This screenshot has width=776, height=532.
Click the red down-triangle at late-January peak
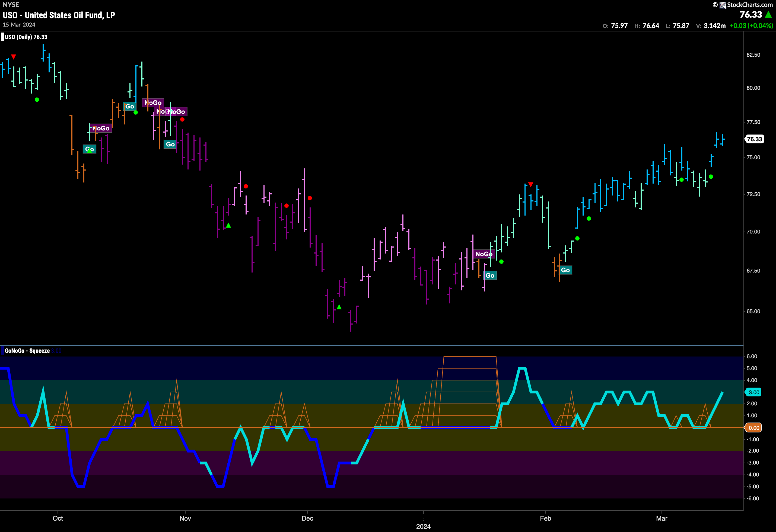530,185
